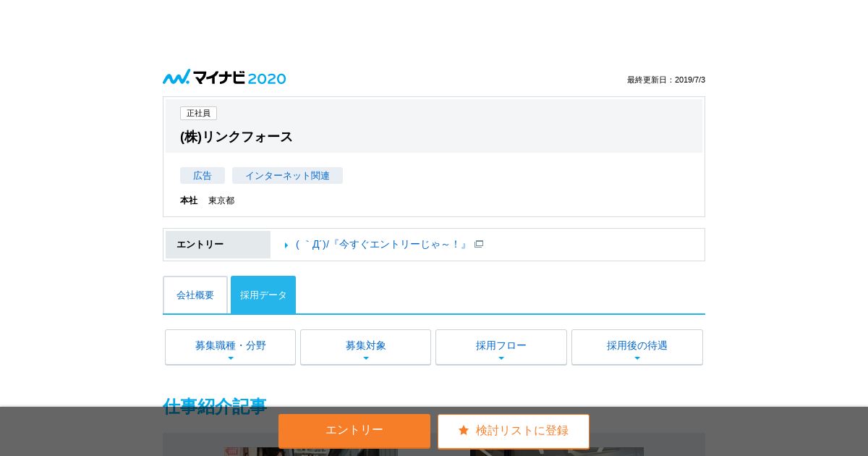Switch to the 採用データ tab
The width and height of the screenshot is (868, 456).
tap(263, 295)
